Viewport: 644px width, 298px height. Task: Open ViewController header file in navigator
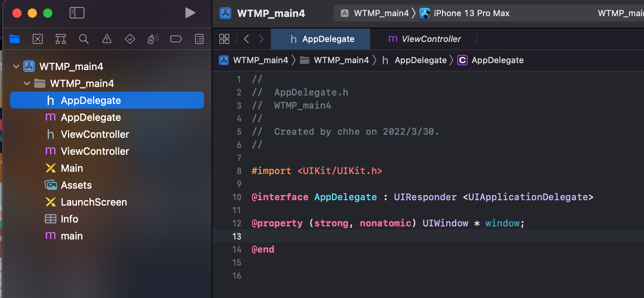click(107, 134)
